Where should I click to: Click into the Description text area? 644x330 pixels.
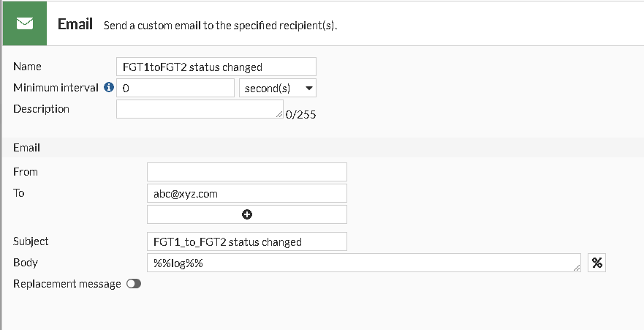197,109
